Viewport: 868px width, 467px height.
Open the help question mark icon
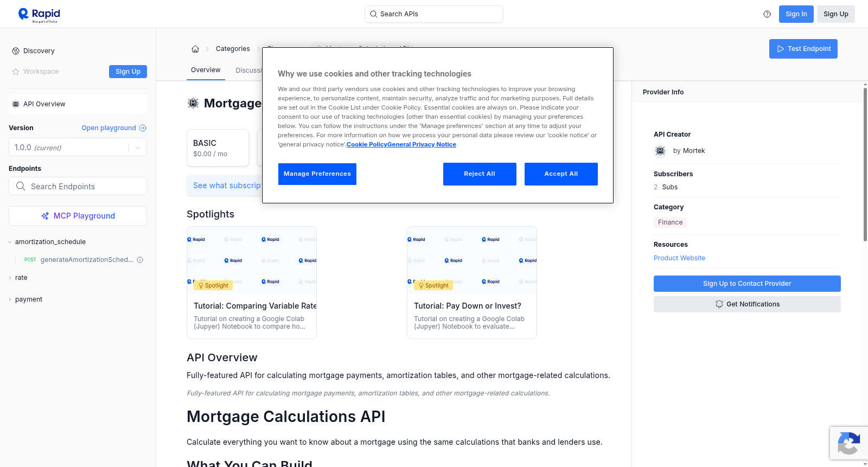click(767, 14)
